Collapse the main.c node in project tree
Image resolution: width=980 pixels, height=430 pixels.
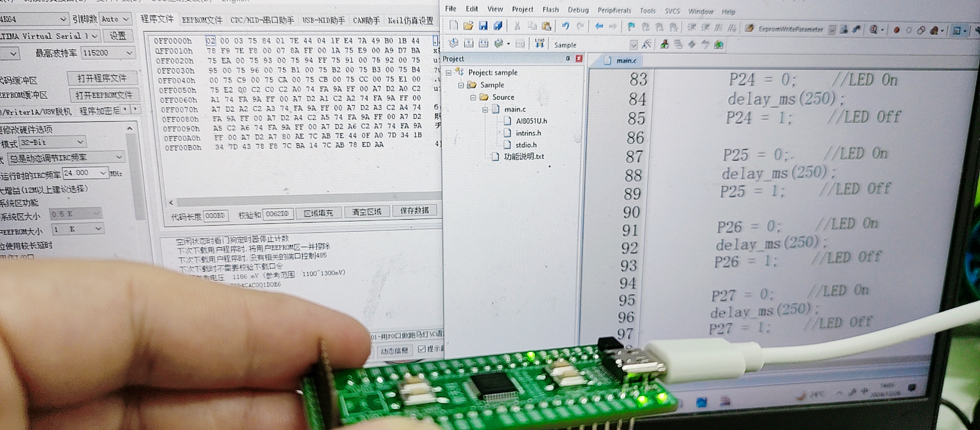(485, 109)
